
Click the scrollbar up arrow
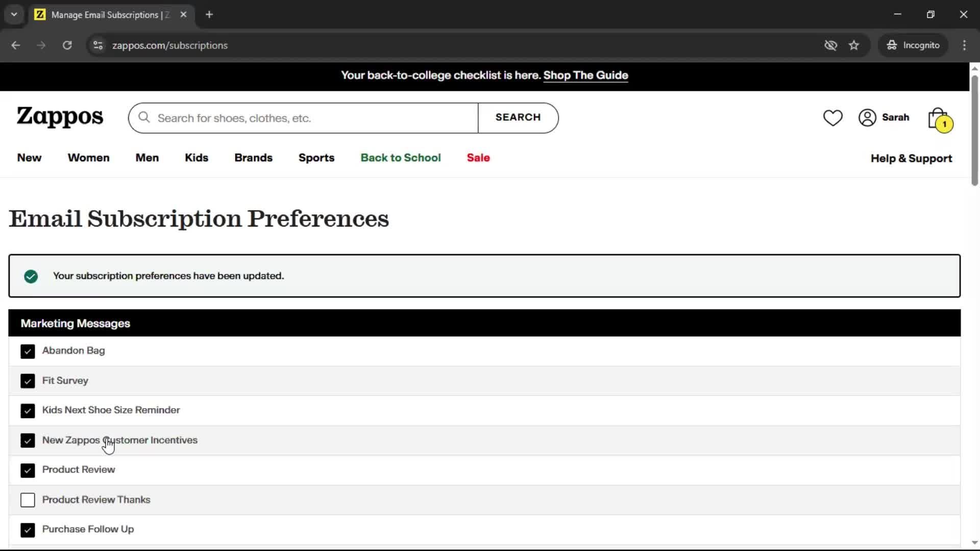974,68
